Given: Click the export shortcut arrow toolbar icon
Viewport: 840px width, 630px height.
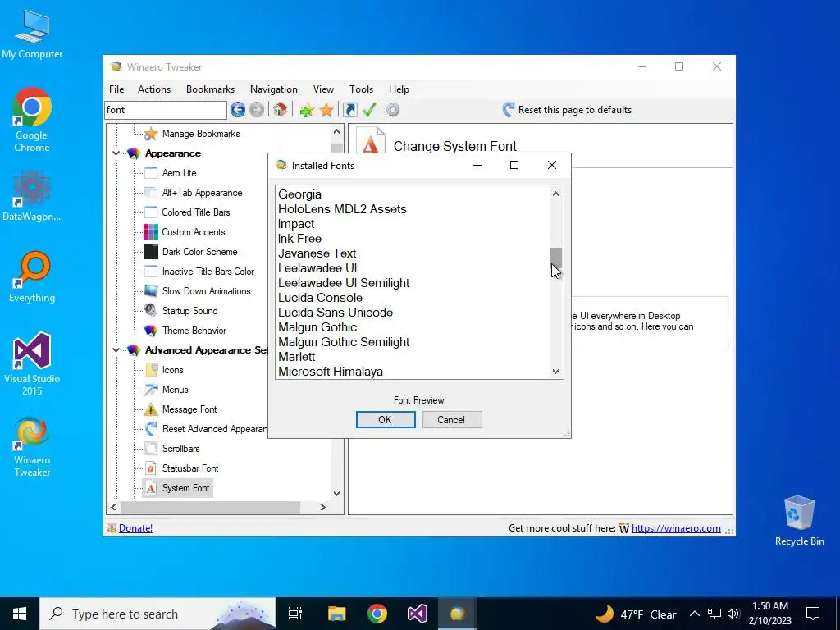Looking at the screenshot, I should pyautogui.click(x=349, y=110).
